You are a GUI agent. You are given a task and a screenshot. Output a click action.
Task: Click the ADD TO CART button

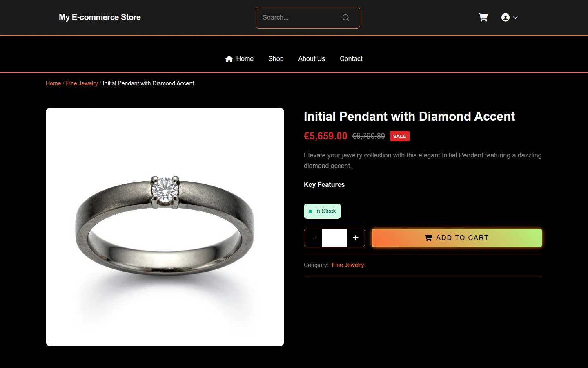point(457,238)
